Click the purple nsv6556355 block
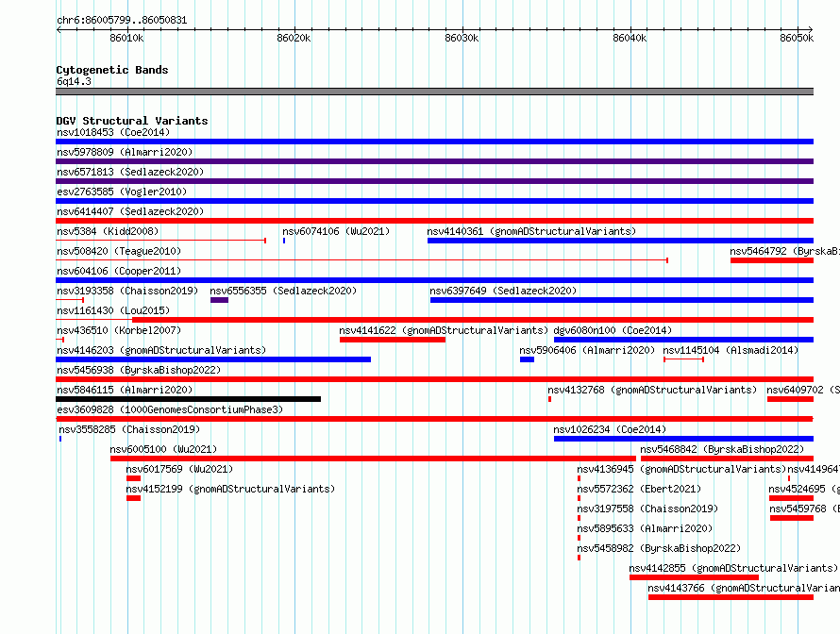Screen dimensions: 840x634 coord(219,300)
